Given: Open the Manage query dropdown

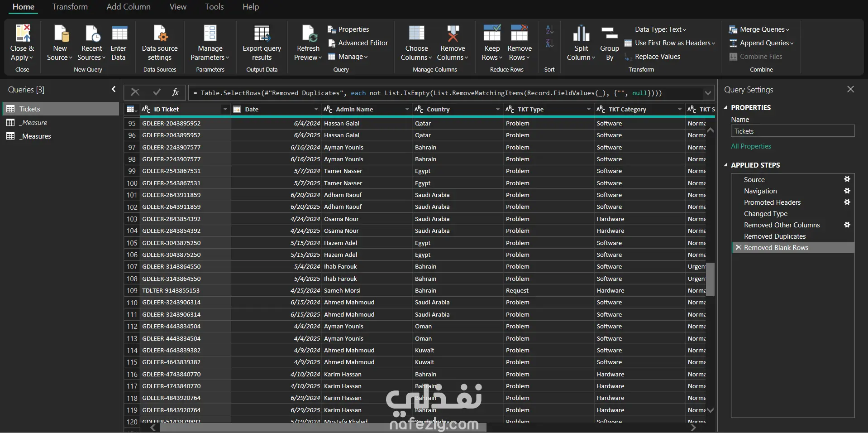Looking at the screenshot, I should click(348, 57).
